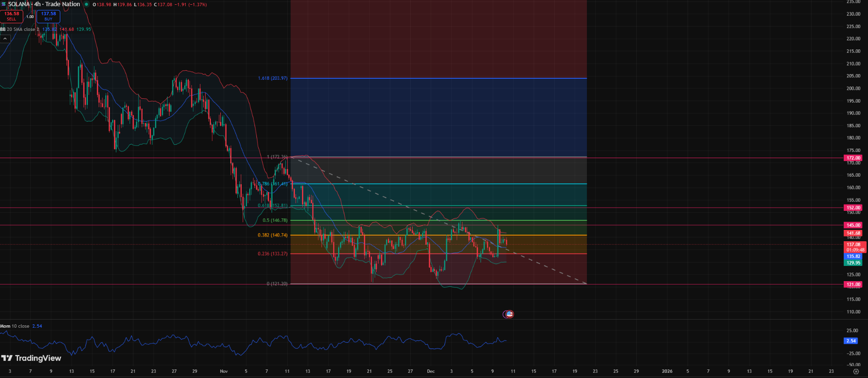Click the 2026 label on time axis
This screenshot has width=868, height=378.
667,371
